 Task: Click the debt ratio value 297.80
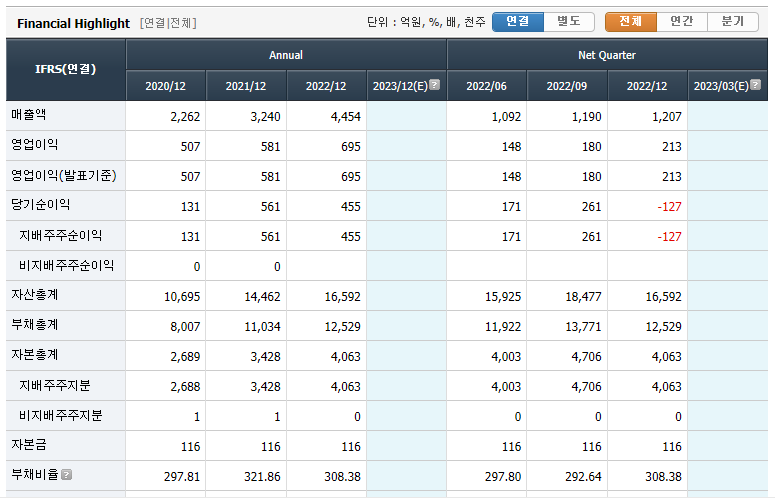coord(503,477)
